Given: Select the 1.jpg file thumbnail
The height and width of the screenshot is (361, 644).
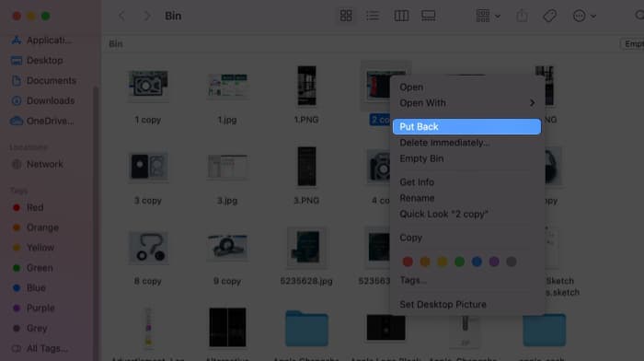Looking at the screenshot, I should [x=227, y=86].
